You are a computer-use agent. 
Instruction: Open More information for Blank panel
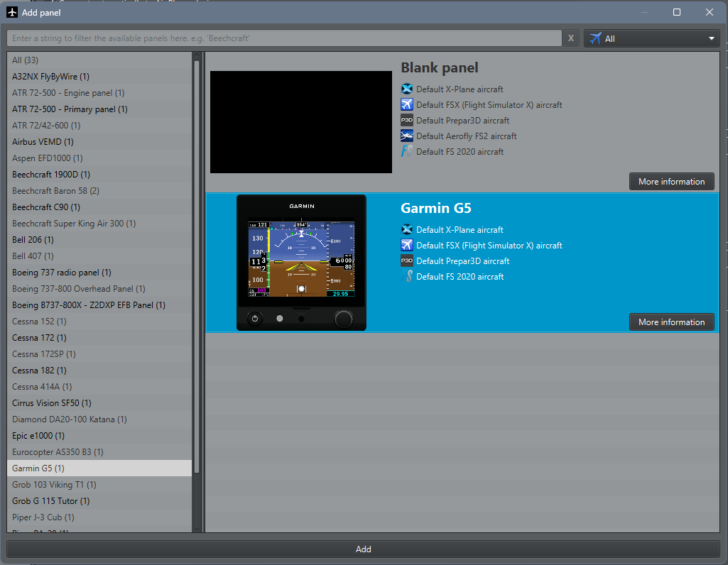point(671,182)
